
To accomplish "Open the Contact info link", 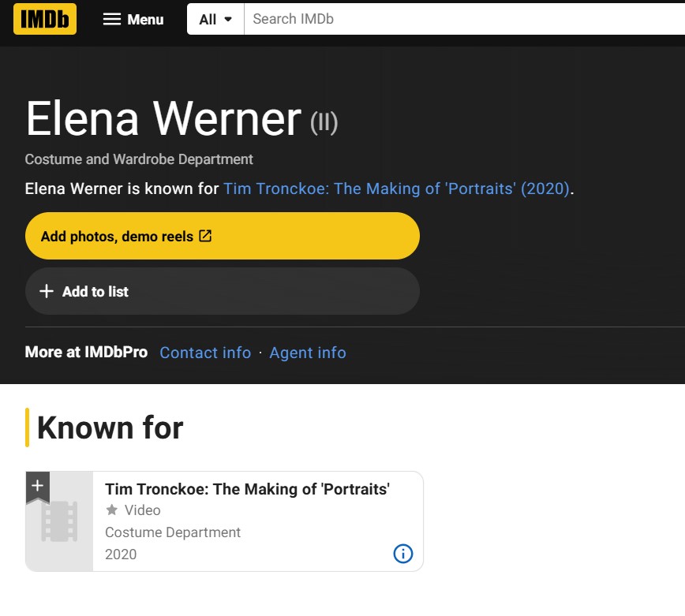I will (205, 353).
